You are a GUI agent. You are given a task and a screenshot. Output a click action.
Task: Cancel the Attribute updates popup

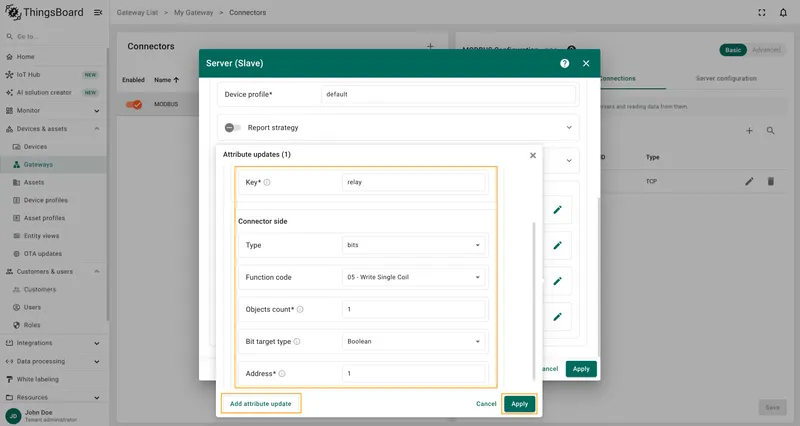pos(486,404)
